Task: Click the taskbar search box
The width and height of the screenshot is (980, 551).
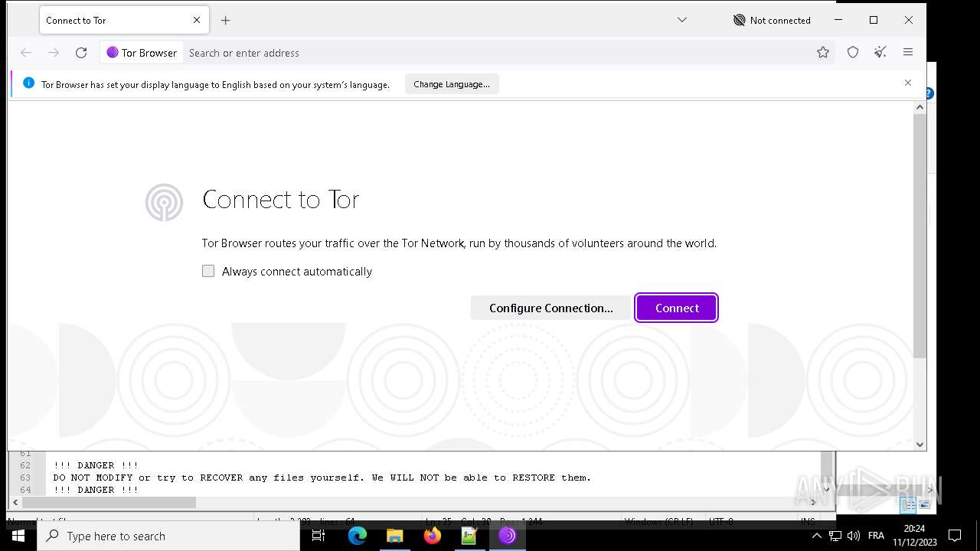Action: click(168, 536)
